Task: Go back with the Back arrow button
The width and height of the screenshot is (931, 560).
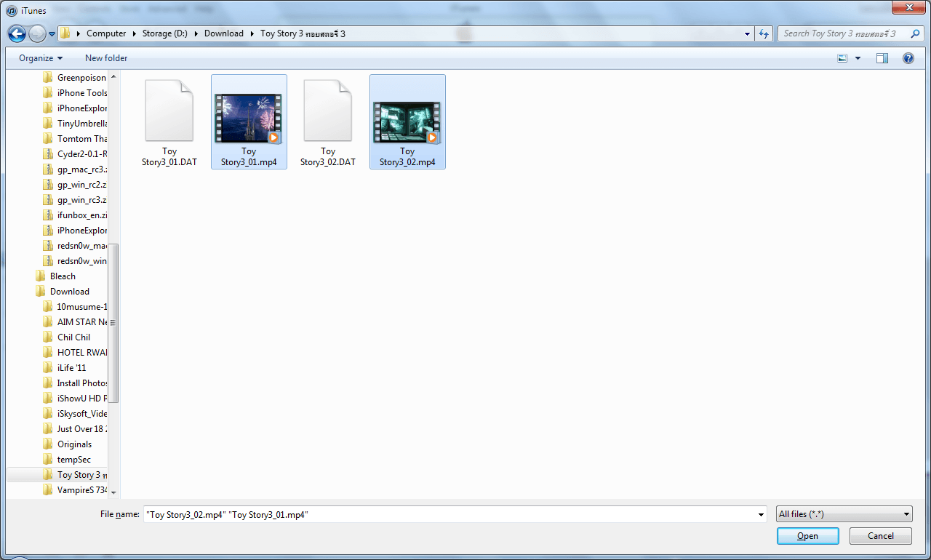Action: point(17,33)
